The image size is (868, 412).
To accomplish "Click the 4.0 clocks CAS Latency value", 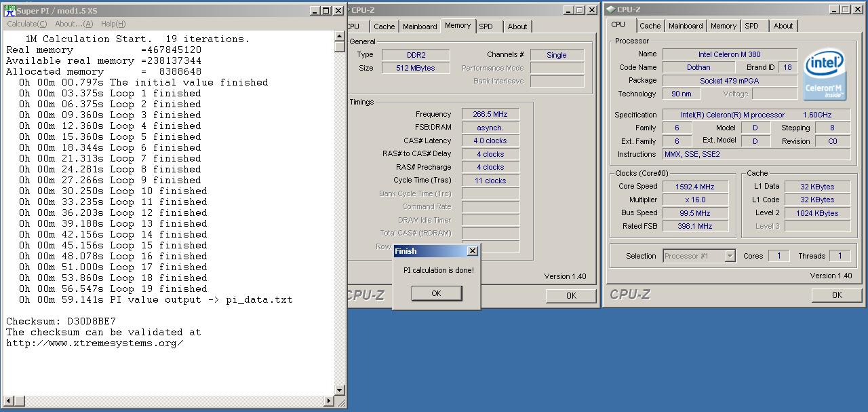I will 490,141.
